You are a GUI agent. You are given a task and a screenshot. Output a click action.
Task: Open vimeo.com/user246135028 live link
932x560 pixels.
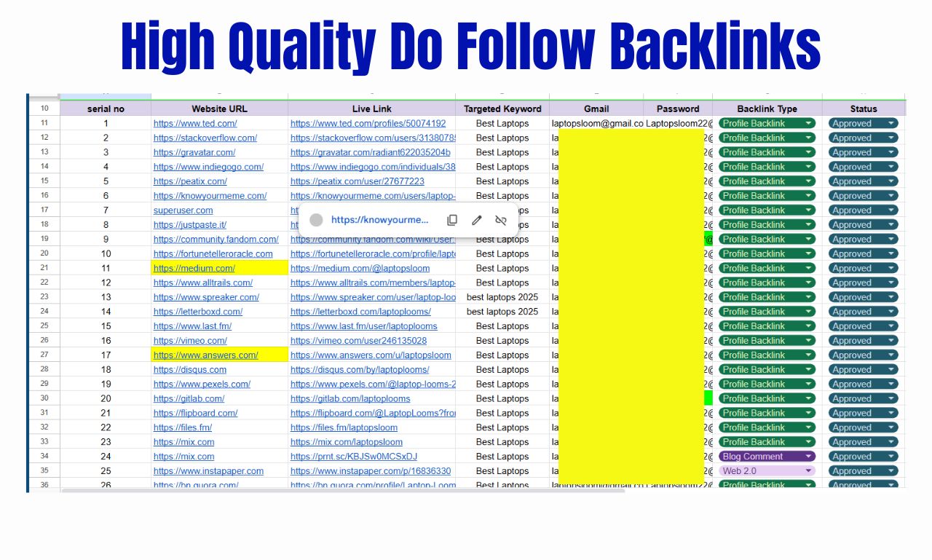359,341
